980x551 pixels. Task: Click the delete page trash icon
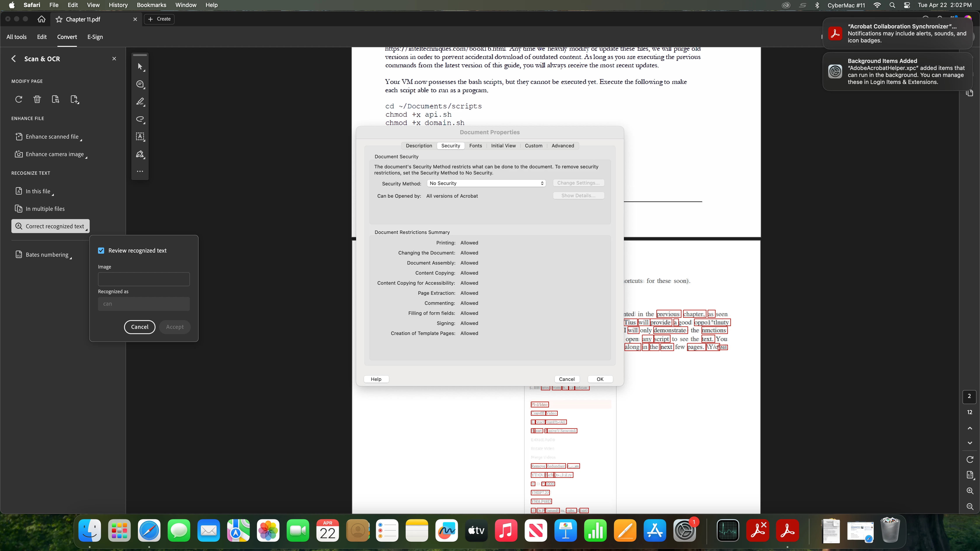[37, 99]
